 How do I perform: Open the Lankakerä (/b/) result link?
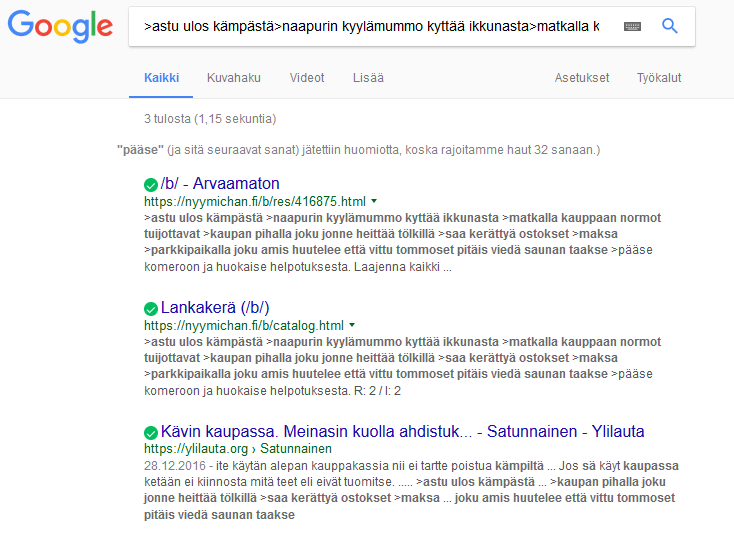point(215,308)
